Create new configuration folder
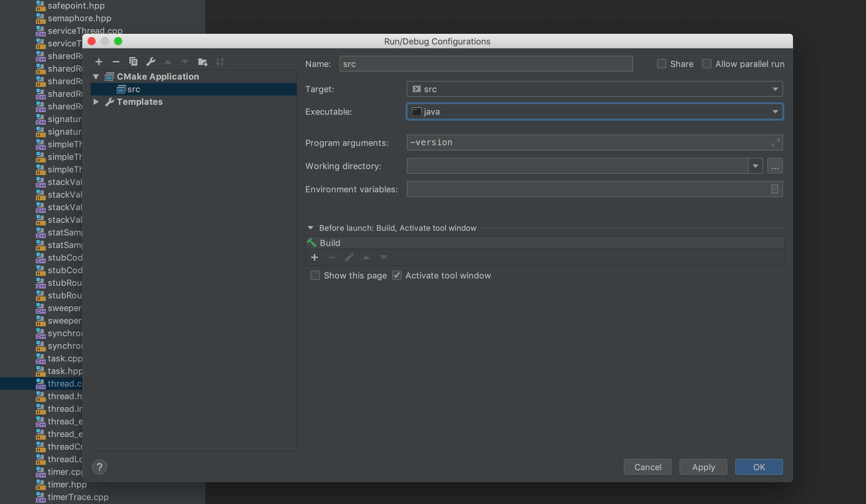This screenshot has height=504, width=866. [x=202, y=62]
